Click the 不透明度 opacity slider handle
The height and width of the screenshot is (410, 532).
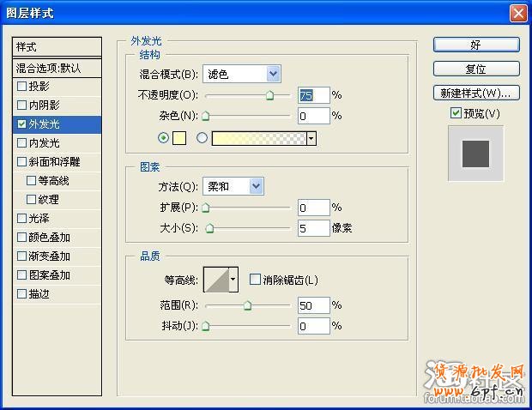coord(269,96)
